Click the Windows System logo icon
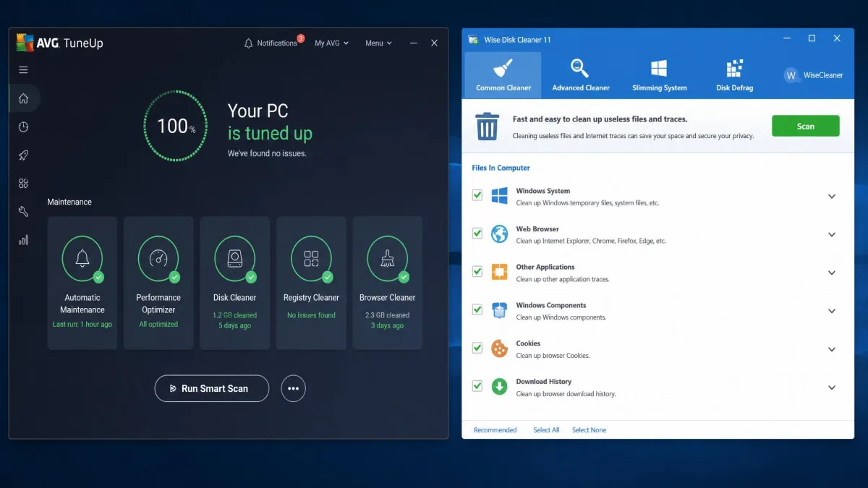The height and width of the screenshot is (488, 868). [499, 196]
